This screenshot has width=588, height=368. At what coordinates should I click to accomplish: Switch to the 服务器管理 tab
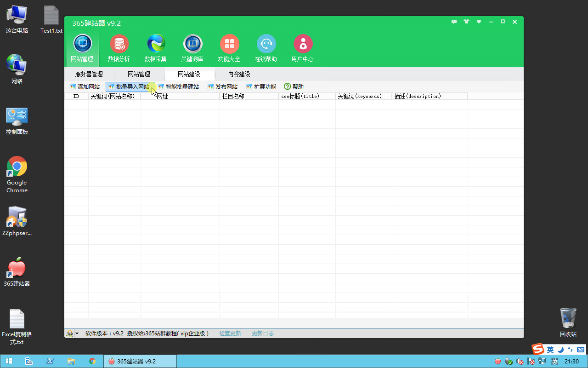89,74
